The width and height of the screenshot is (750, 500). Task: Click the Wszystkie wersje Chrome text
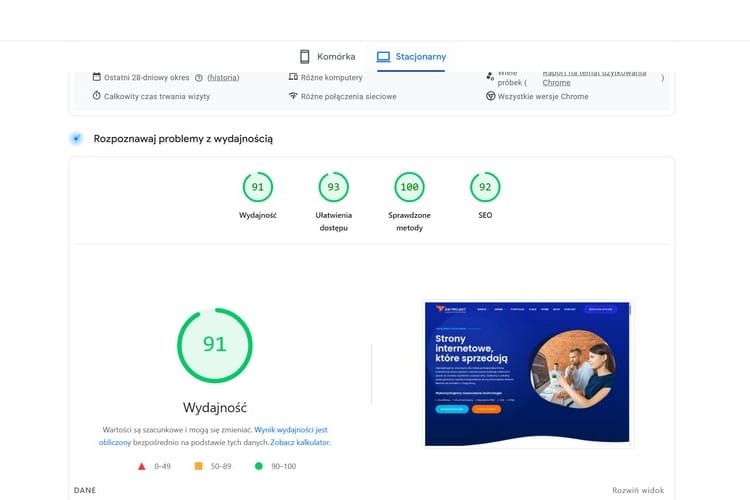543,96
